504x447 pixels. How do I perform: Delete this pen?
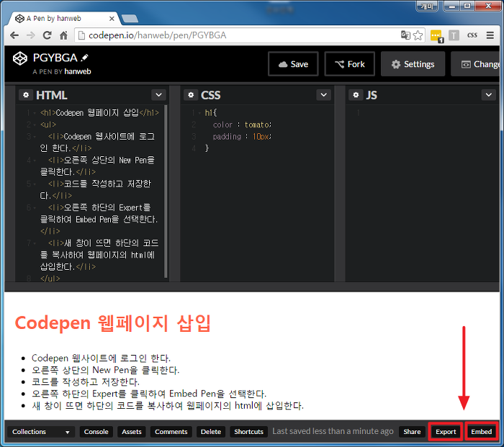click(x=211, y=432)
